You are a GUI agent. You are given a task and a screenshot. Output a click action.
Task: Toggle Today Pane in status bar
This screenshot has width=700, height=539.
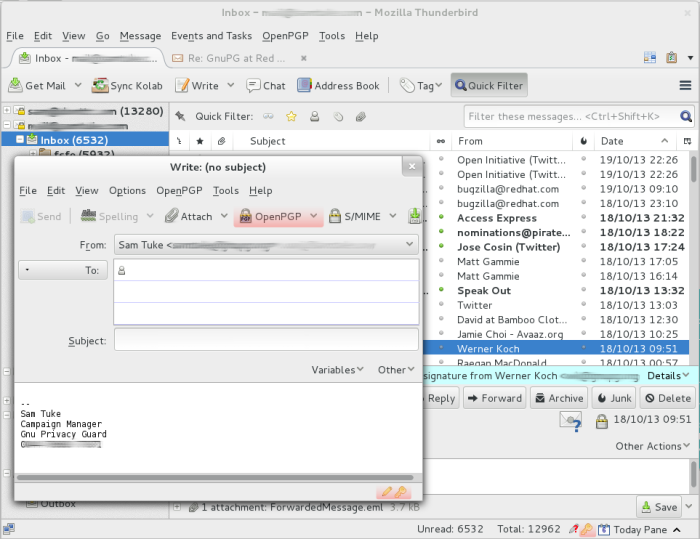tap(640, 530)
